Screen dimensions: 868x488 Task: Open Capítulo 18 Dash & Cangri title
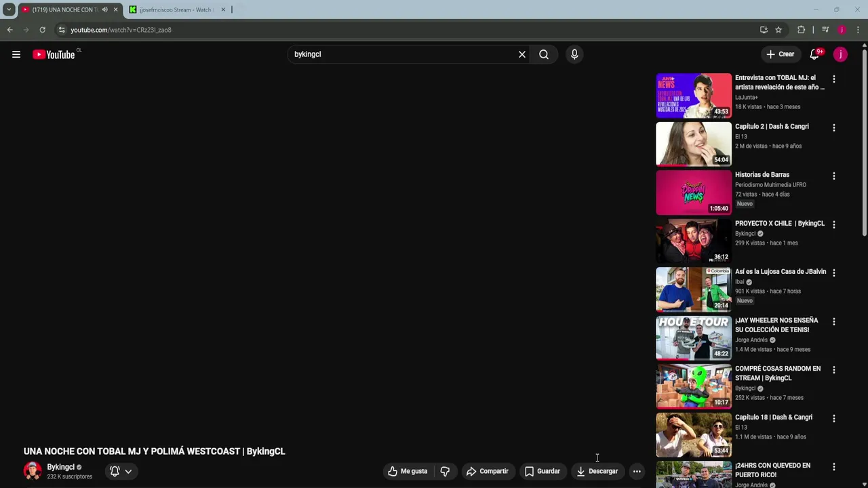774,418
